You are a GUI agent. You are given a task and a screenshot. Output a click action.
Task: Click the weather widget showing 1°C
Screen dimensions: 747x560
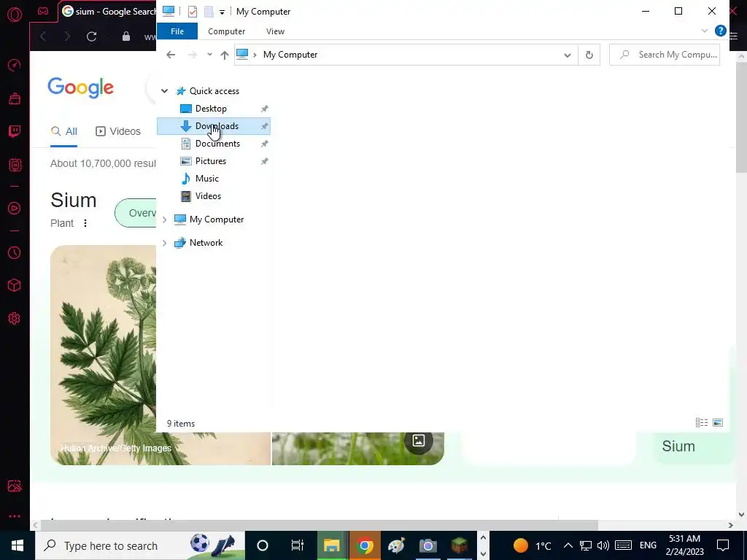(532, 545)
